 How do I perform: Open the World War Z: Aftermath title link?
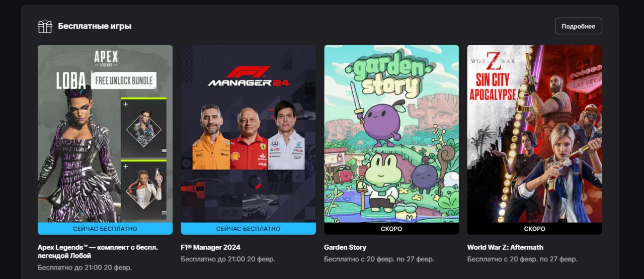pos(505,247)
